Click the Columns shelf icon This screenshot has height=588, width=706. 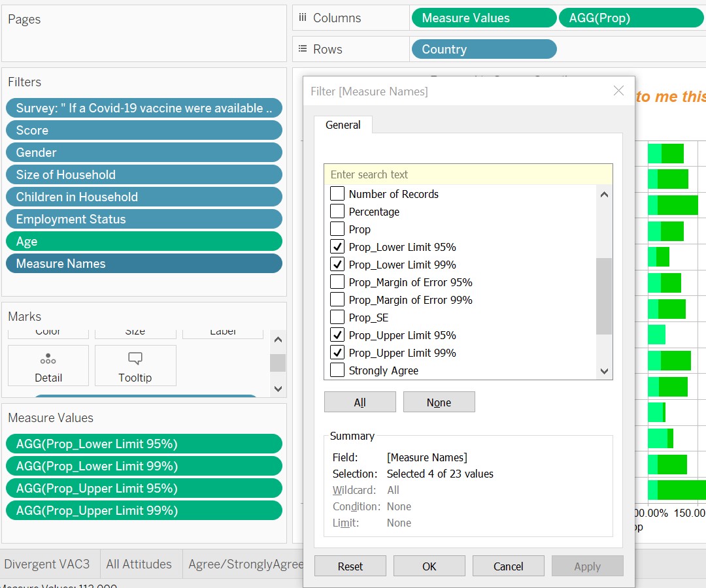[x=302, y=18]
